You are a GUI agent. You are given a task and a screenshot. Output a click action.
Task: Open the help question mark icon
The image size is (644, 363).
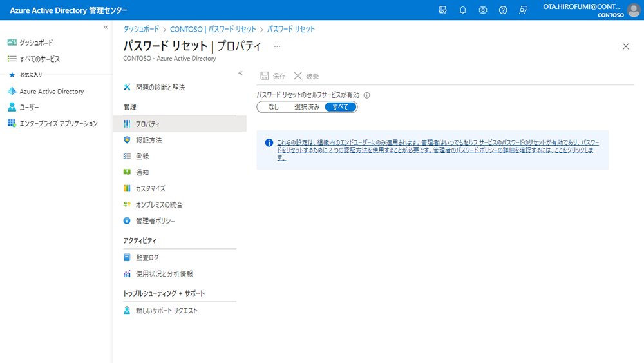coord(503,10)
